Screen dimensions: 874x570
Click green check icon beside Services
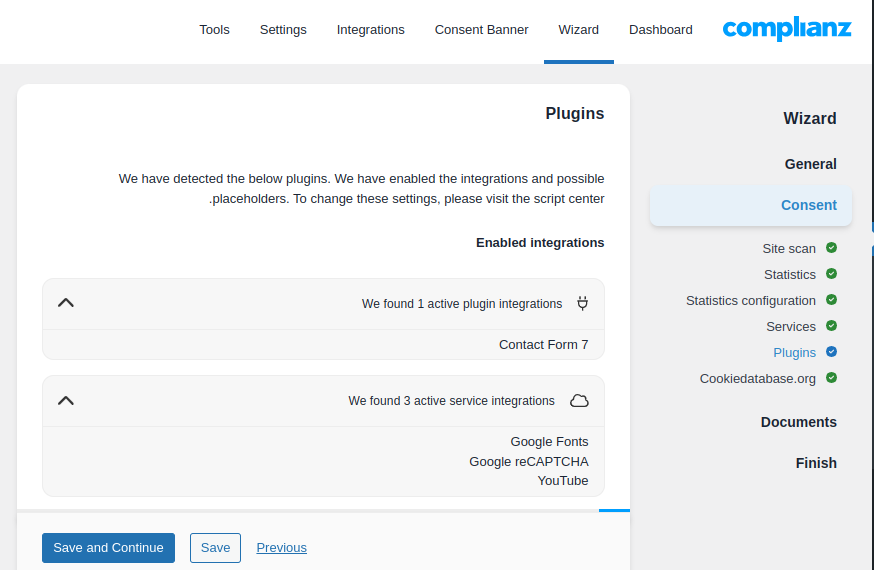(x=831, y=326)
